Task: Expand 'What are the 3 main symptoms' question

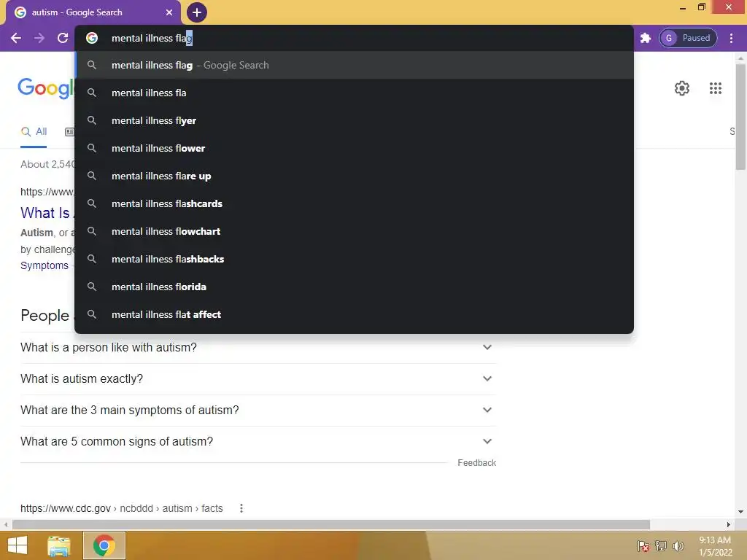Action: [x=258, y=411]
